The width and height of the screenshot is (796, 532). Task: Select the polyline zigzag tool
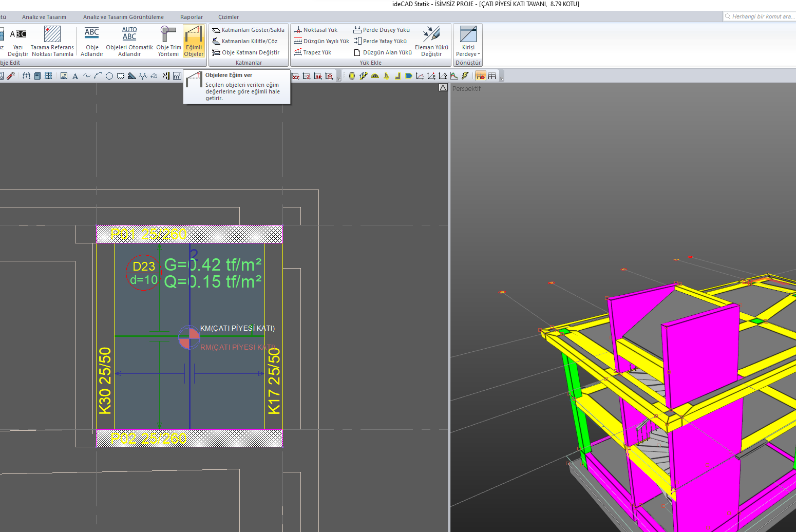86,76
